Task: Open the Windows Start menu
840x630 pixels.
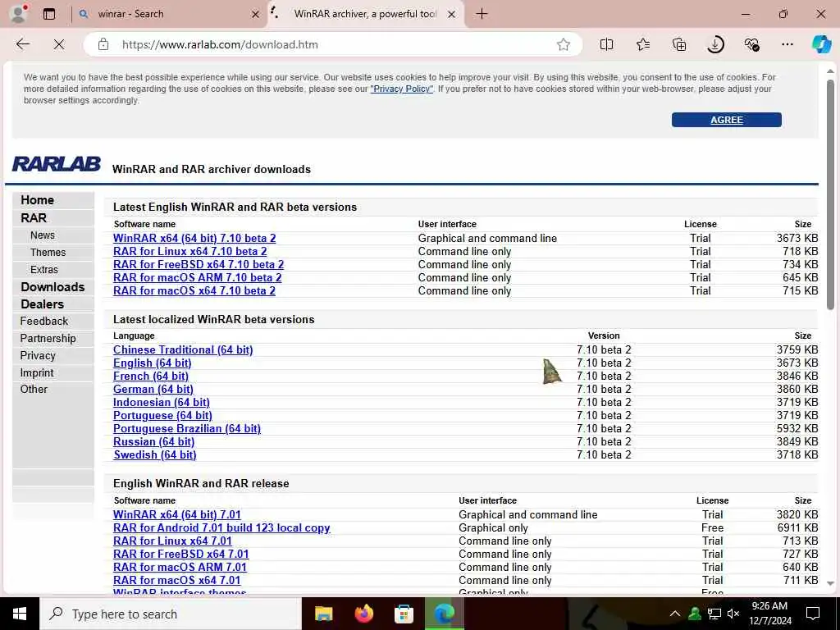Action: (x=20, y=614)
